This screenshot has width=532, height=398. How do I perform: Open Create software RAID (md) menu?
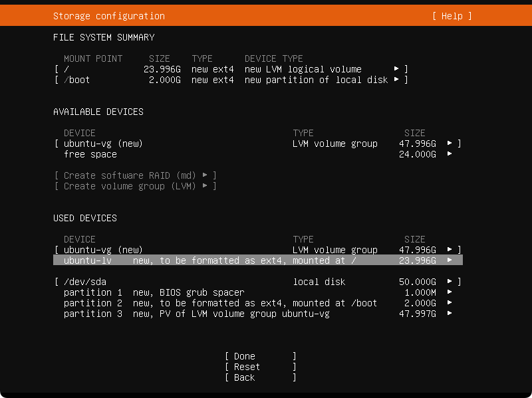(x=136, y=175)
